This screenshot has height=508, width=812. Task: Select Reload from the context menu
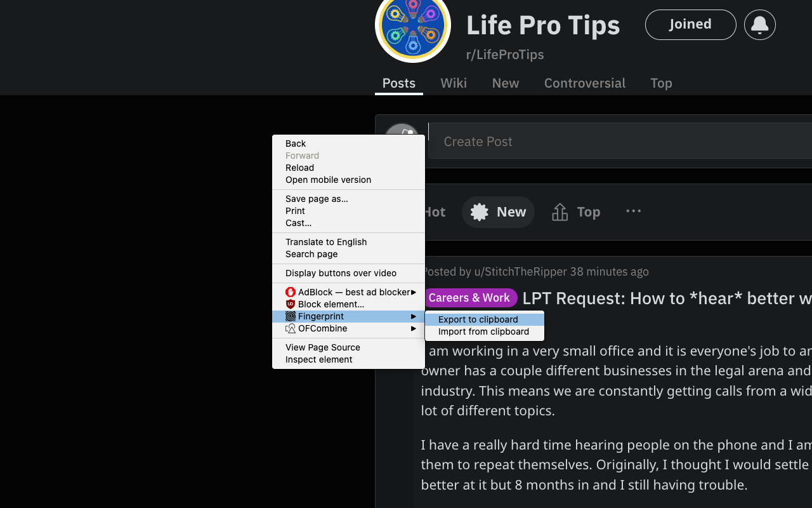(348, 168)
